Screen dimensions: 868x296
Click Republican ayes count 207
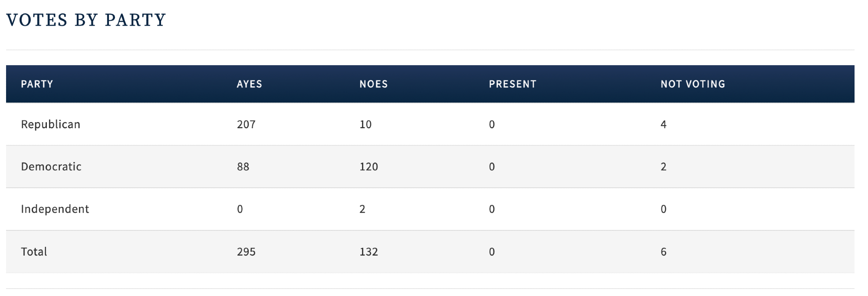click(246, 124)
